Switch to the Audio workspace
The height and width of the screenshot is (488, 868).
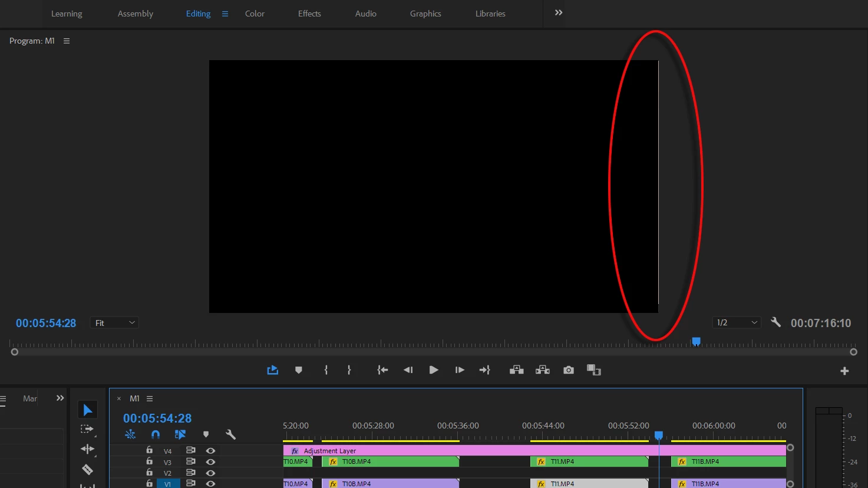(366, 14)
